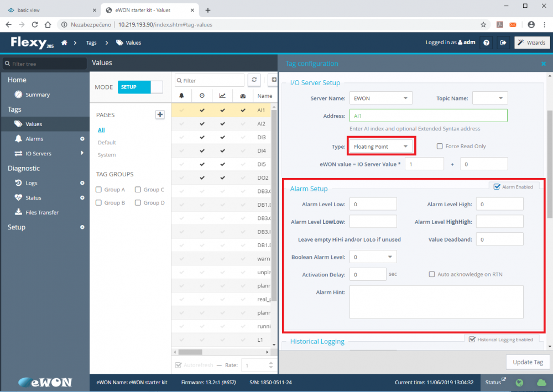The width and height of the screenshot is (553, 392).
Task: Step the Rate spinner arrows
Action: pyautogui.click(x=271, y=365)
